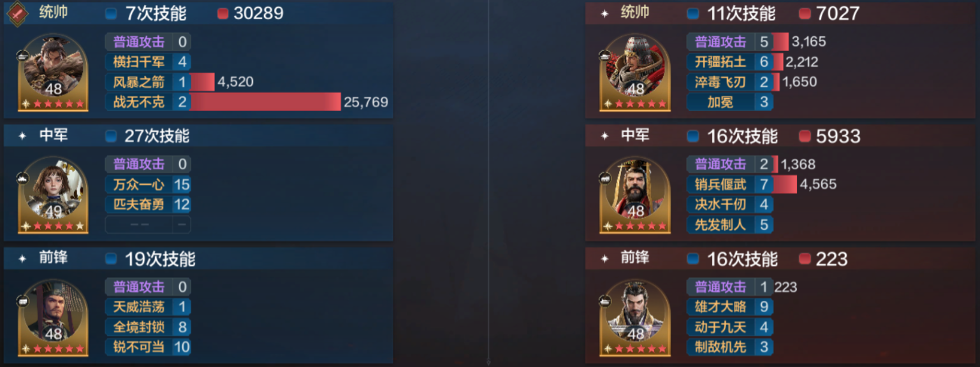
Task: Click red damage icon beside 5933
Action: click(x=805, y=136)
